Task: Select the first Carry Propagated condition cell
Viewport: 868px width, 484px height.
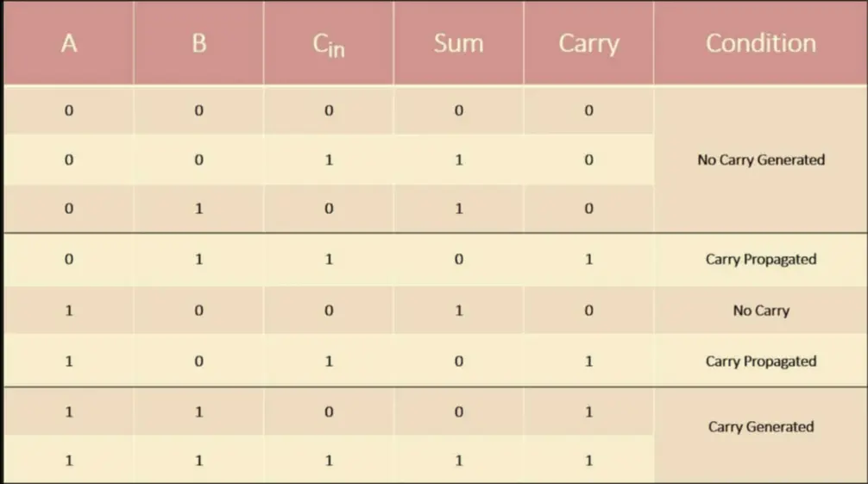Action: pos(760,260)
